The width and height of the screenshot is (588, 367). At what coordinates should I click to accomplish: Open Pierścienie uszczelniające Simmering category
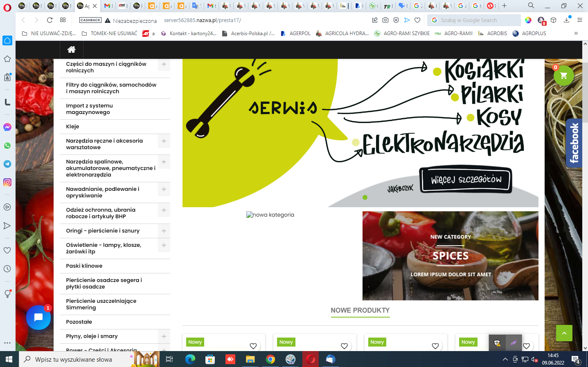101,304
